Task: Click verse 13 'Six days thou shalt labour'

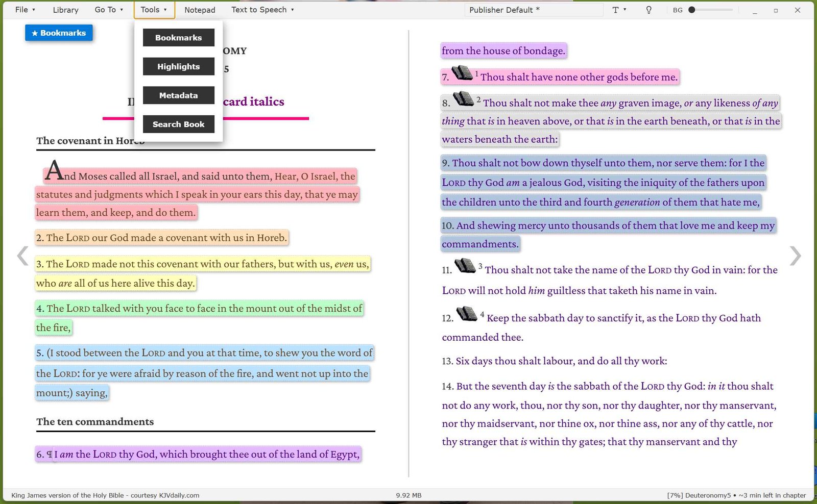Action: (x=555, y=361)
